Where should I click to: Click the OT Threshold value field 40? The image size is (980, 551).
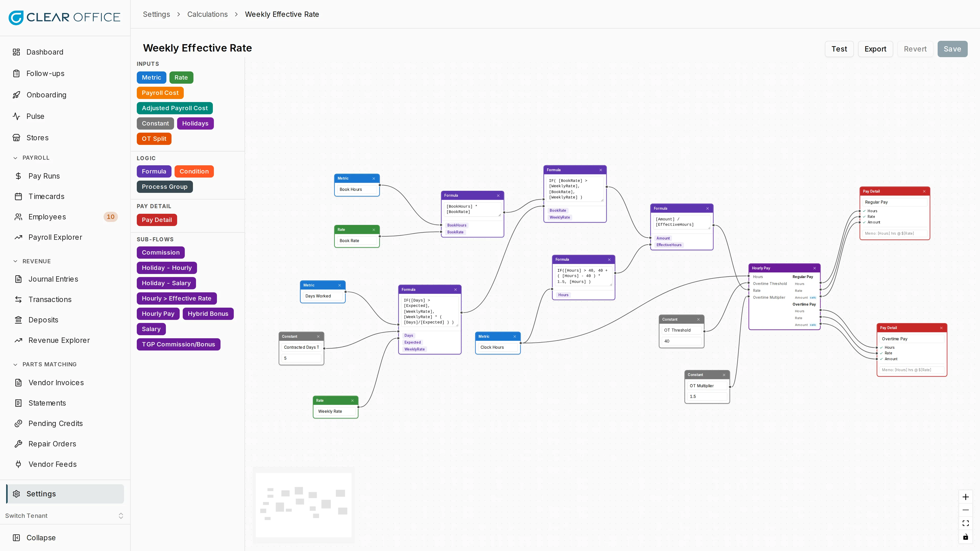681,341
